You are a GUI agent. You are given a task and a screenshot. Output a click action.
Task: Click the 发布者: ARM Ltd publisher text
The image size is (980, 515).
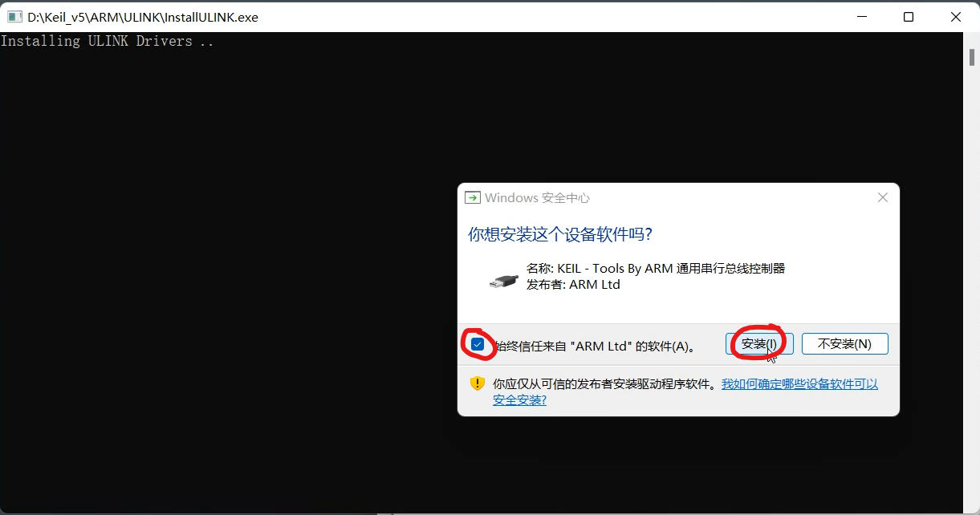[x=573, y=284]
